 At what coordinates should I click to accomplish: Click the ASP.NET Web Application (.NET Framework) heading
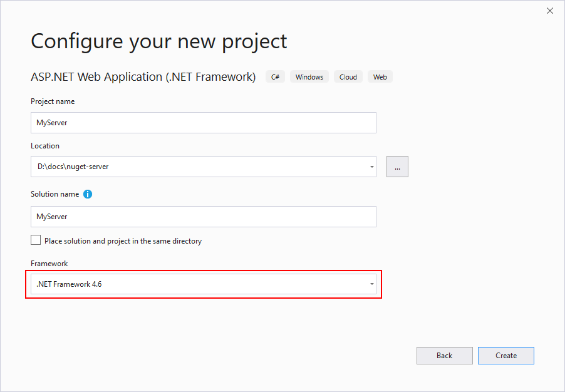pos(143,77)
